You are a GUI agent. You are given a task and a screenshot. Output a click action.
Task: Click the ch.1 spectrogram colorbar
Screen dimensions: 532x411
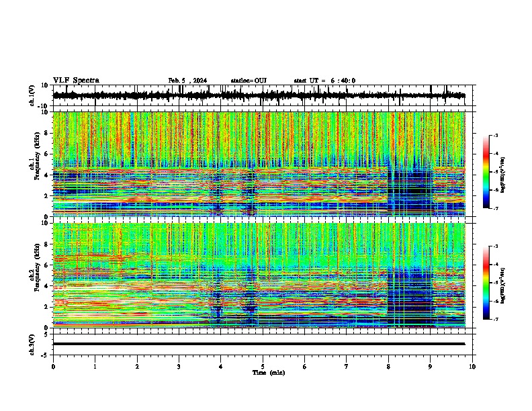click(x=486, y=172)
